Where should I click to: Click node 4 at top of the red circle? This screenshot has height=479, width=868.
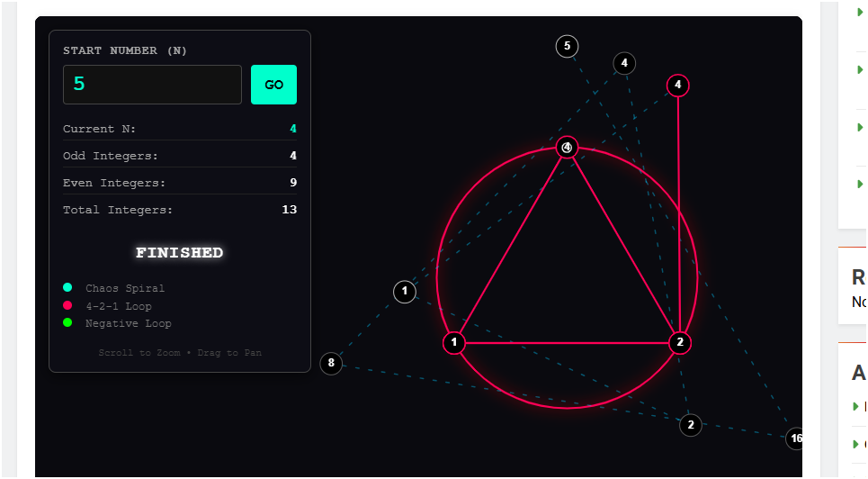567,147
